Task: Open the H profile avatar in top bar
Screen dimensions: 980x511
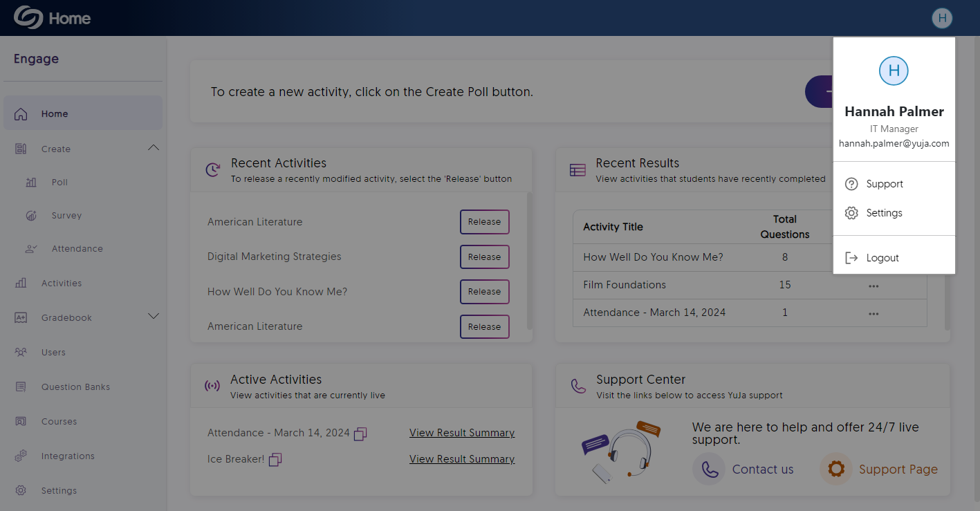Action: (942, 18)
